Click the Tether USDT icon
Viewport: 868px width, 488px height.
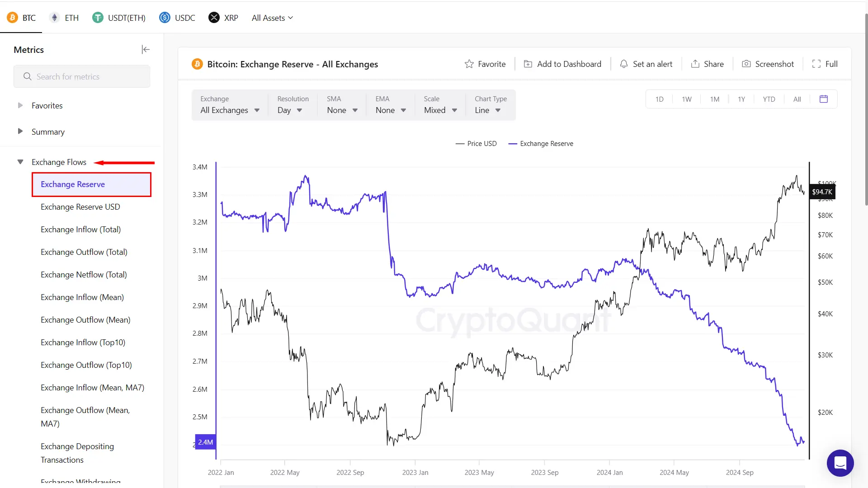[98, 18]
